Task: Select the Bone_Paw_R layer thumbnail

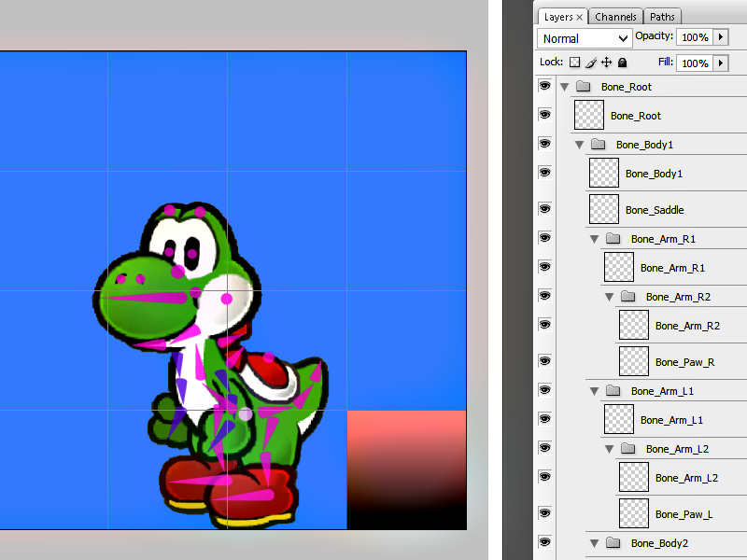Action: point(634,361)
